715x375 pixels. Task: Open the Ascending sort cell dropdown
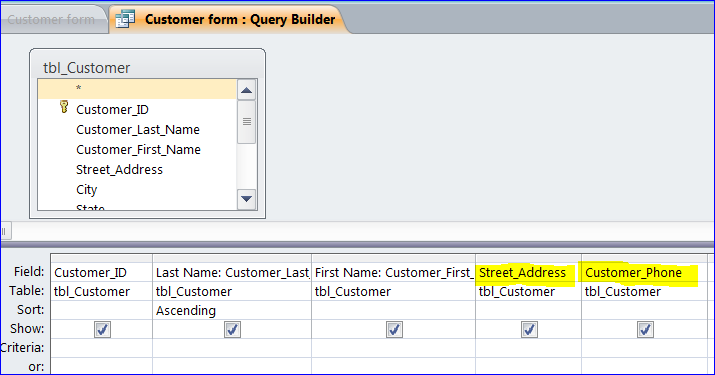232,310
